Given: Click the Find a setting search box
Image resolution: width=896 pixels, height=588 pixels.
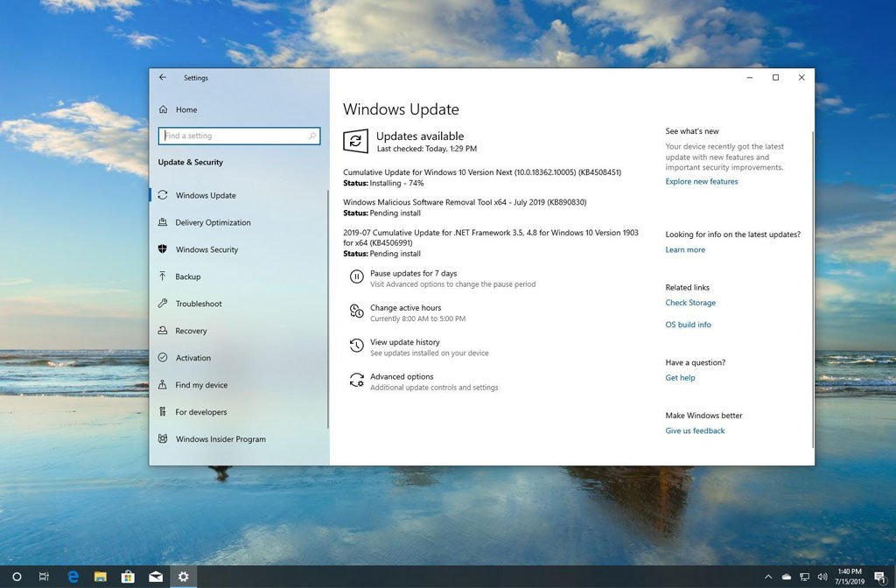Looking at the screenshot, I should 234,136.
